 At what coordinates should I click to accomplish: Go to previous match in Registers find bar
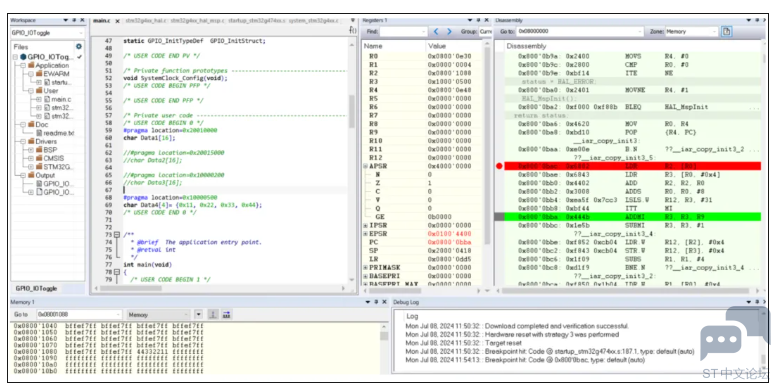tap(437, 31)
